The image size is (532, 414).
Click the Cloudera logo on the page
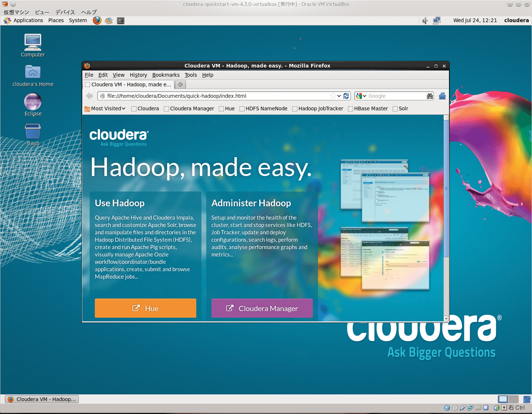(119, 138)
